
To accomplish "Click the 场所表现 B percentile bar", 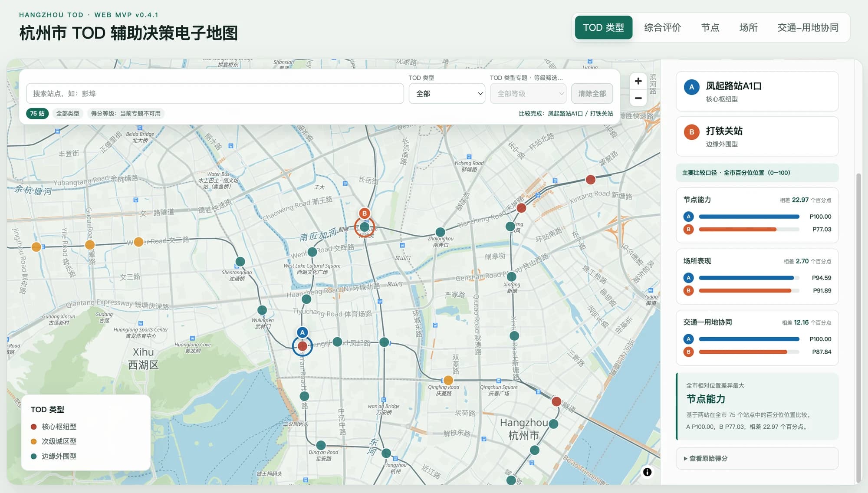I will [749, 290].
